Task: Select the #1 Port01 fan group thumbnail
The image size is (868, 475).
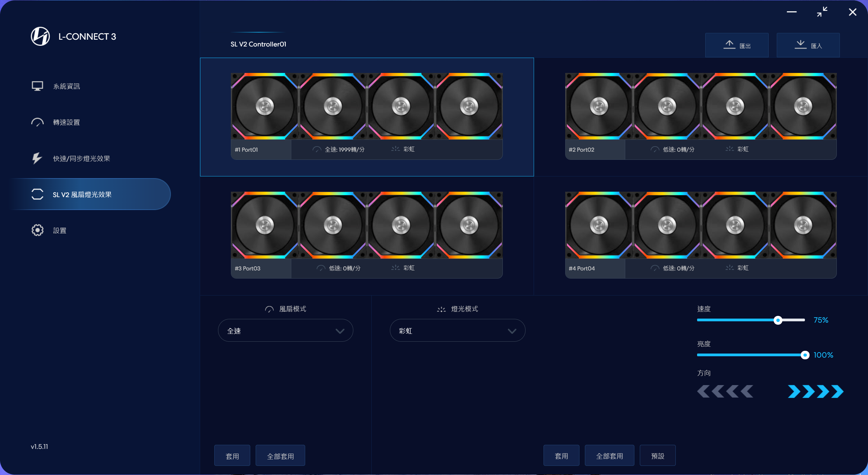Action: 367,106
